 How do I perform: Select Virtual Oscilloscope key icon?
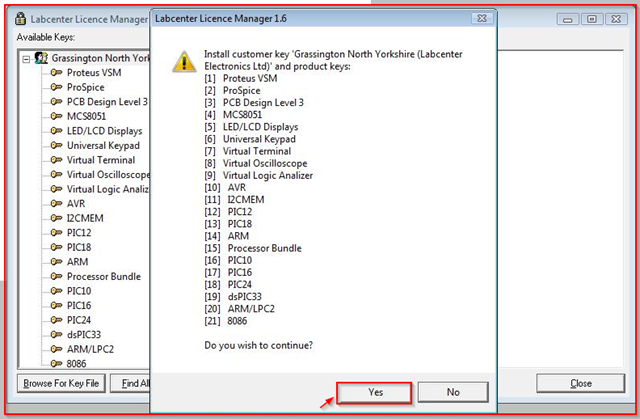pyautogui.click(x=56, y=175)
